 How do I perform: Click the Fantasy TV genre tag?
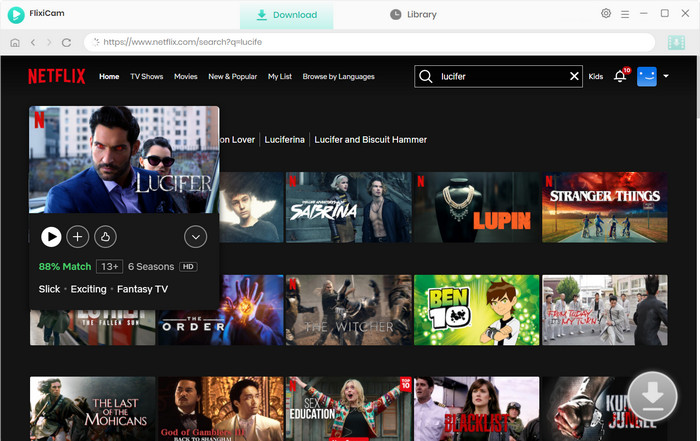coord(142,289)
